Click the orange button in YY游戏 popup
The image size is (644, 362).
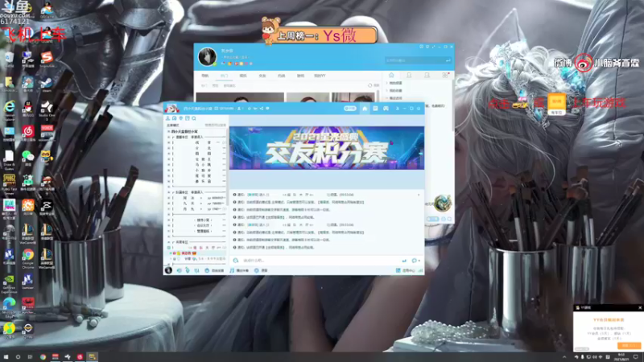coord(630,346)
